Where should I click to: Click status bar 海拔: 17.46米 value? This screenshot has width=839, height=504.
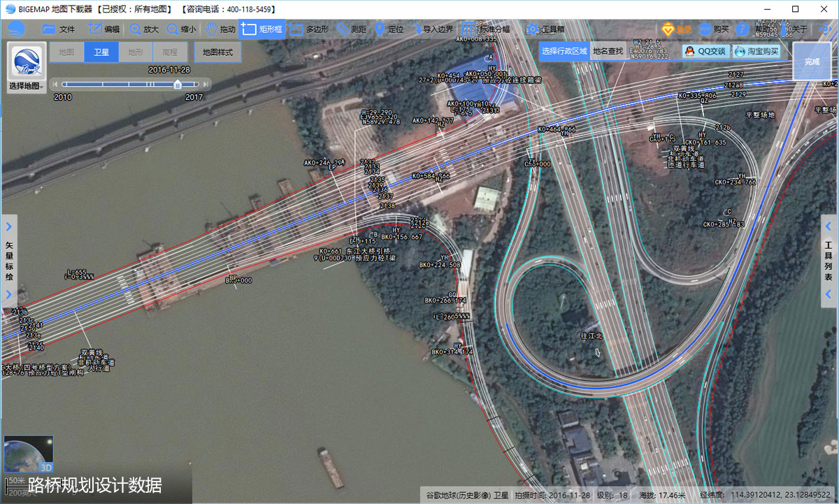(661, 495)
